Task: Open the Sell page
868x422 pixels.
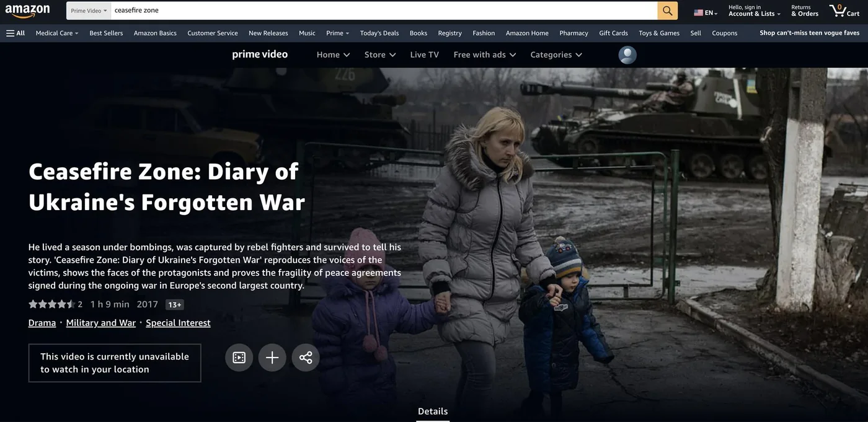Action: click(x=696, y=33)
